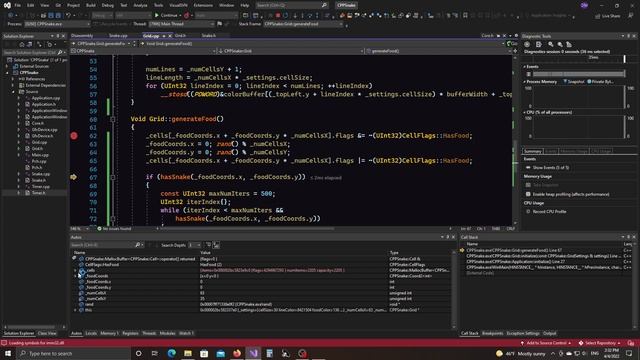Click the Firefox taskbar icon

click(237, 353)
